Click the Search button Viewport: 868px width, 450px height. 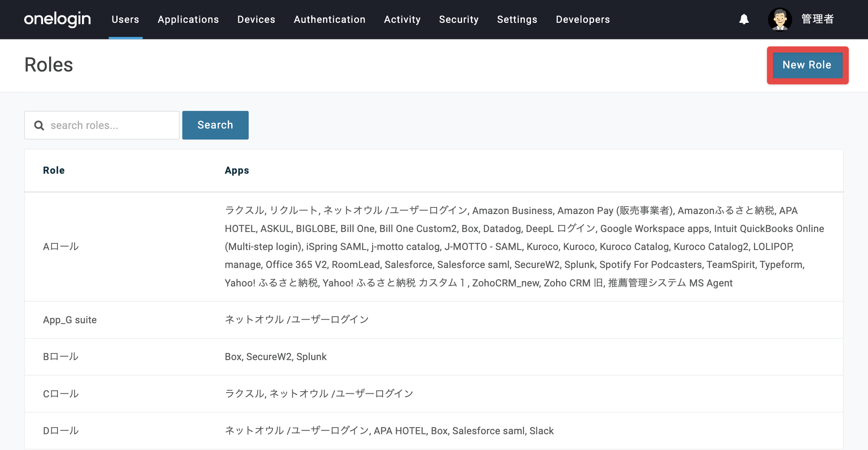[215, 125]
